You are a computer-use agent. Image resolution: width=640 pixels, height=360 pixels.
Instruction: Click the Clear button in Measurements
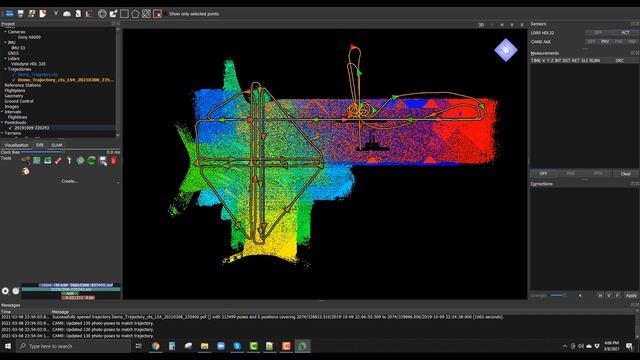point(626,173)
